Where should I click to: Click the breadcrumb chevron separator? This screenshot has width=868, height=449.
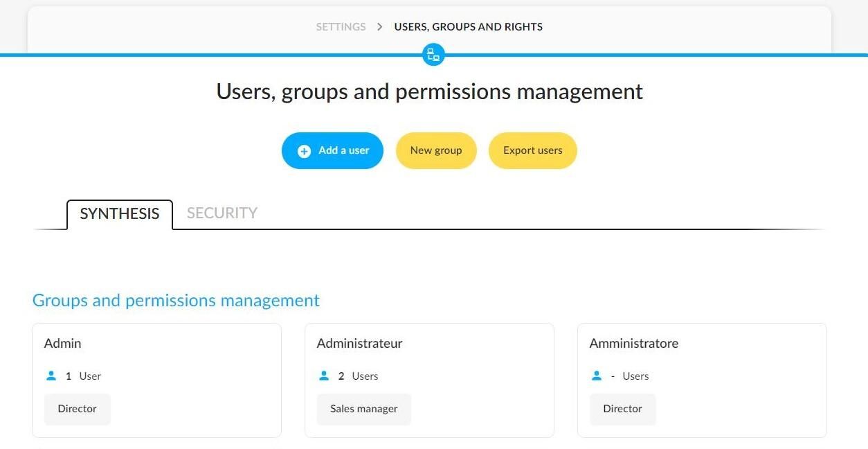(380, 27)
